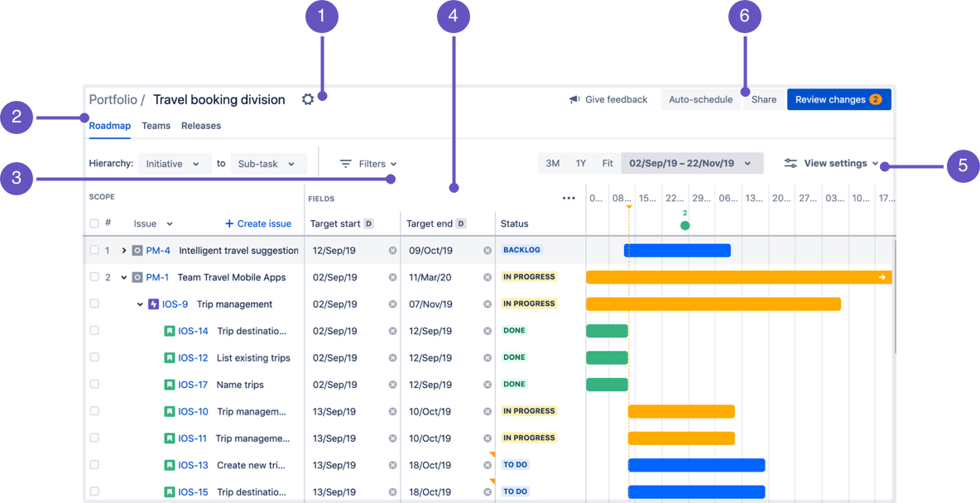The height and width of the screenshot is (503, 980).
Task: Open the Initiative hierarchy dropdown
Action: pos(175,164)
